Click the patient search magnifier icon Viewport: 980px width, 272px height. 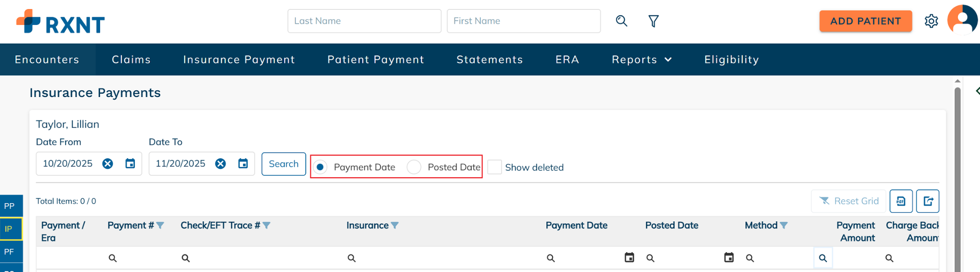tap(621, 21)
